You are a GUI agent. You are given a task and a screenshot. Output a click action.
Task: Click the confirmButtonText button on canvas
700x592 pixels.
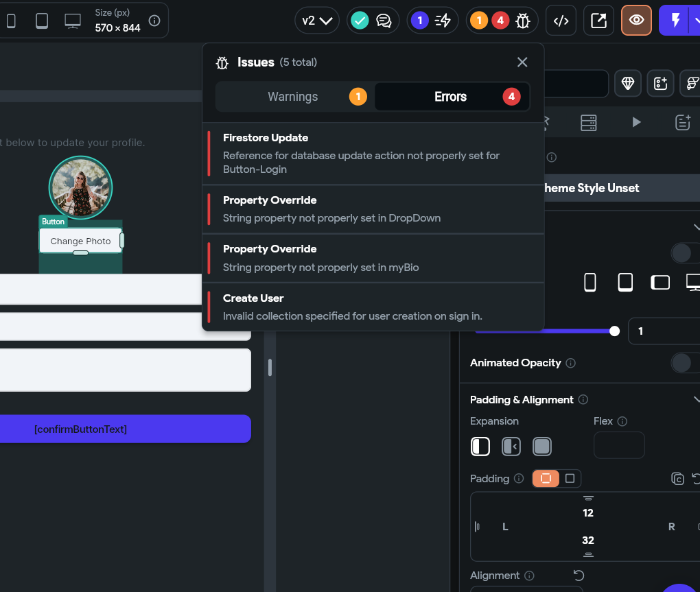[x=125, y=429]
